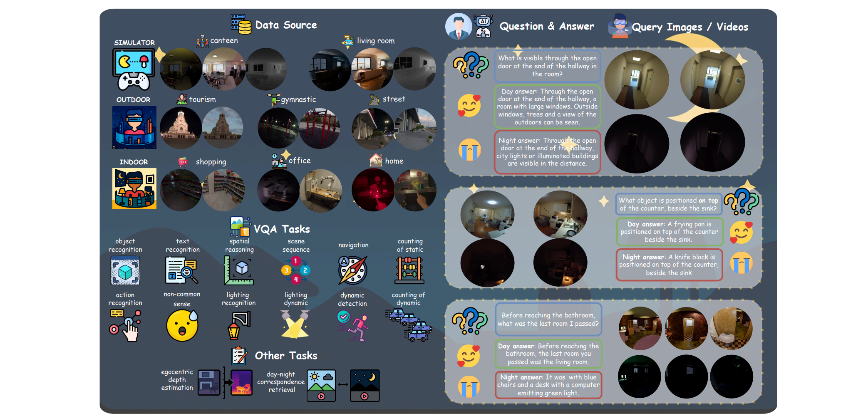
Task: Open the hallway question text box
Action: click(x=547, y=66)
